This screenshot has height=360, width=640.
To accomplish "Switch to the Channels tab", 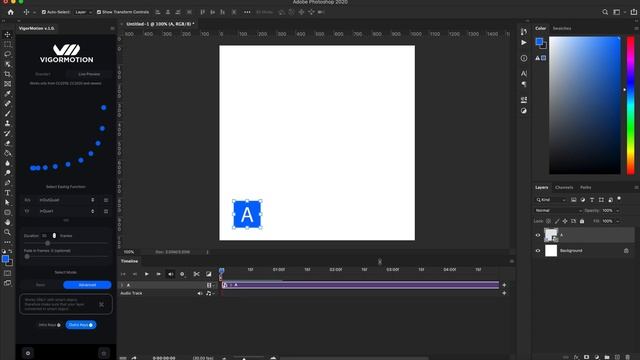I will click(x=564, y=187).
